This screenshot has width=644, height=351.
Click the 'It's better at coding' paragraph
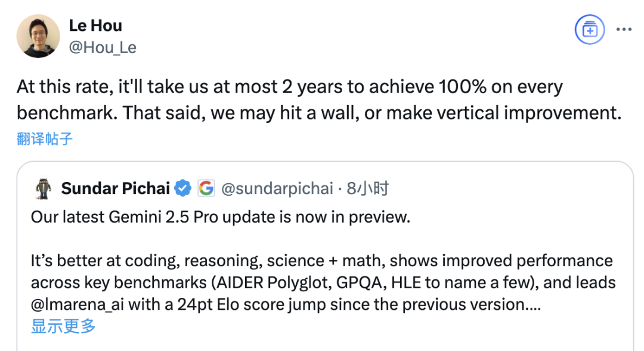323,282
